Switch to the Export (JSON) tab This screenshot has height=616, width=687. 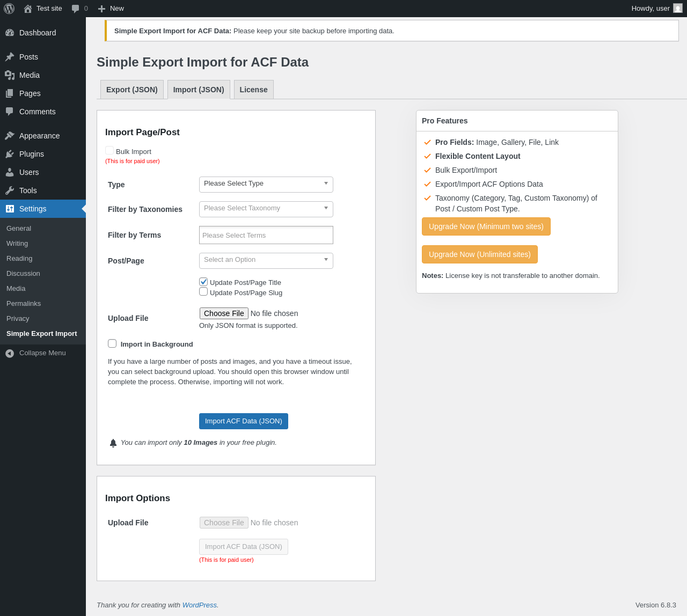coord(131,90)
